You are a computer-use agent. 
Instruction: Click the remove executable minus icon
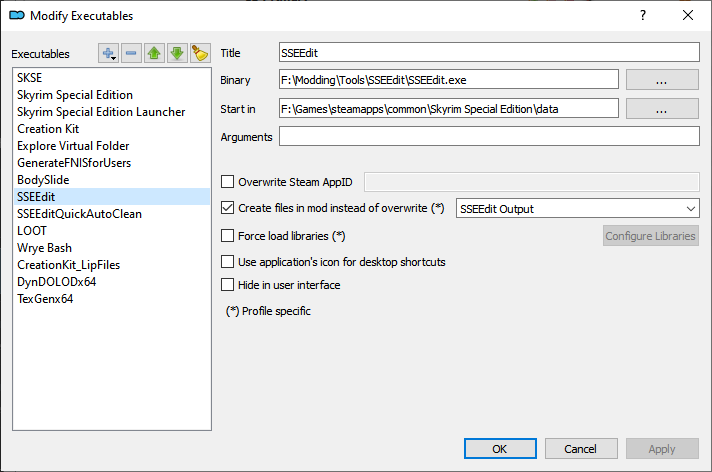[x=132, y=53]
